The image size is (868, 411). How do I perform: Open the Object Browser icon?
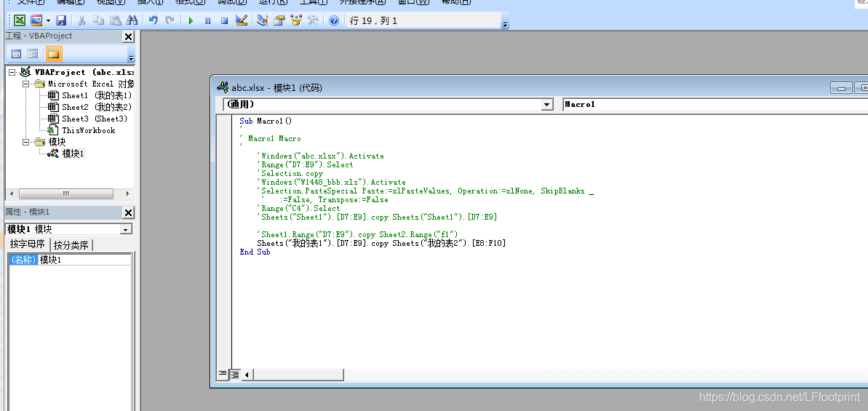tap(295, 20)
